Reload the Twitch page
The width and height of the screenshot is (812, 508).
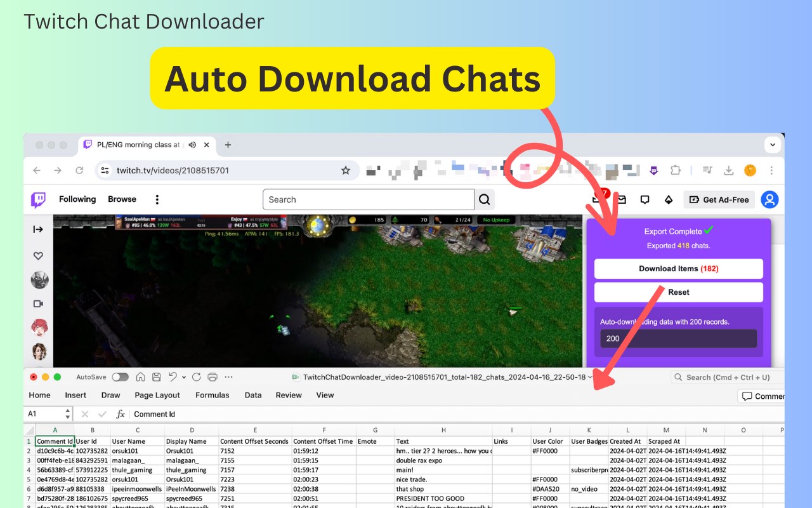coord(79,170)
